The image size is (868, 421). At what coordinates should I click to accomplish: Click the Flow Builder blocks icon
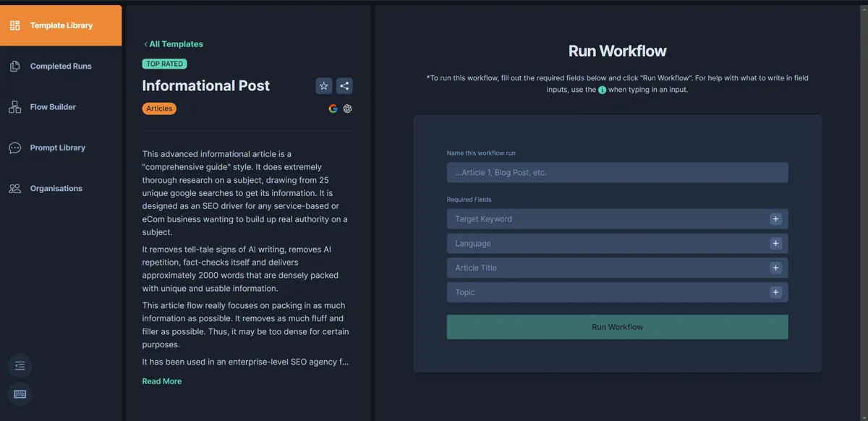15,107
